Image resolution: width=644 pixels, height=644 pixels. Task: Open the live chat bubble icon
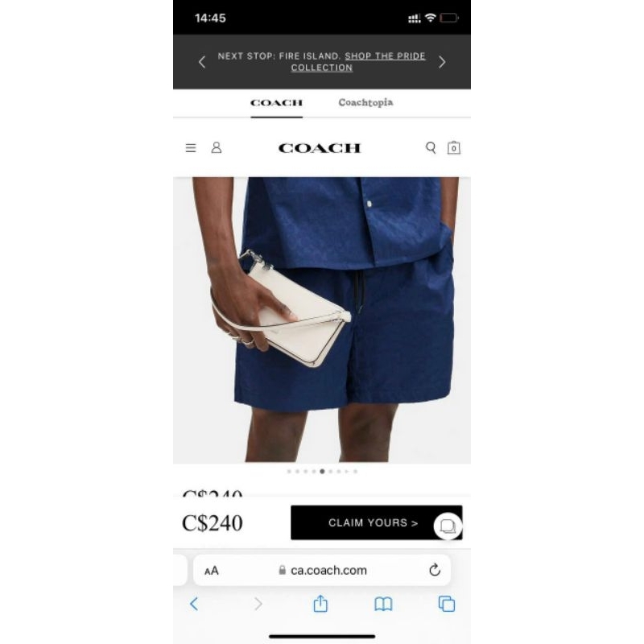(448, 526)
